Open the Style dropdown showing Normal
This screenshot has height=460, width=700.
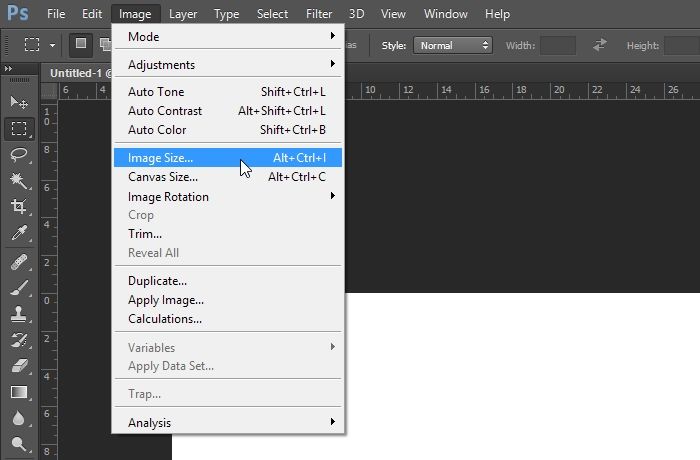pos(453,45)
